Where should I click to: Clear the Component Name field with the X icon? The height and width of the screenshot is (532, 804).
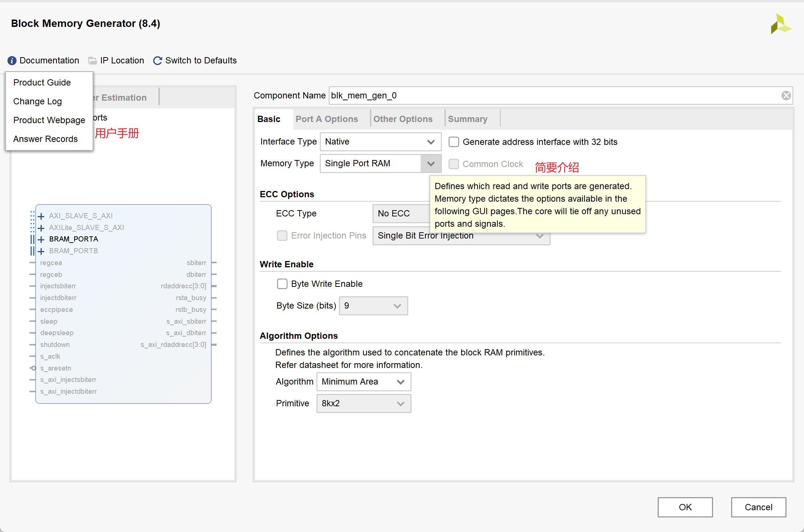(x=786, y=95)
